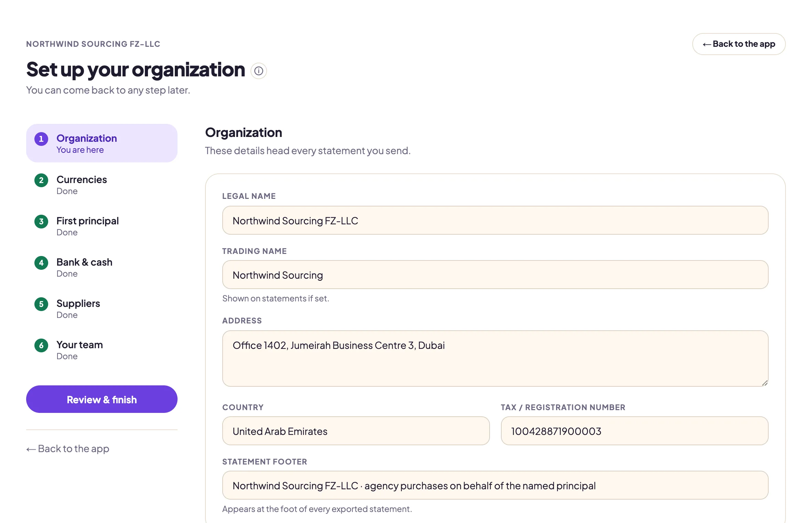Screen dimensions: 812x523
Task: Edit the Tax / Registration number field
Action: pyautogui.click(x=634, y=431)
